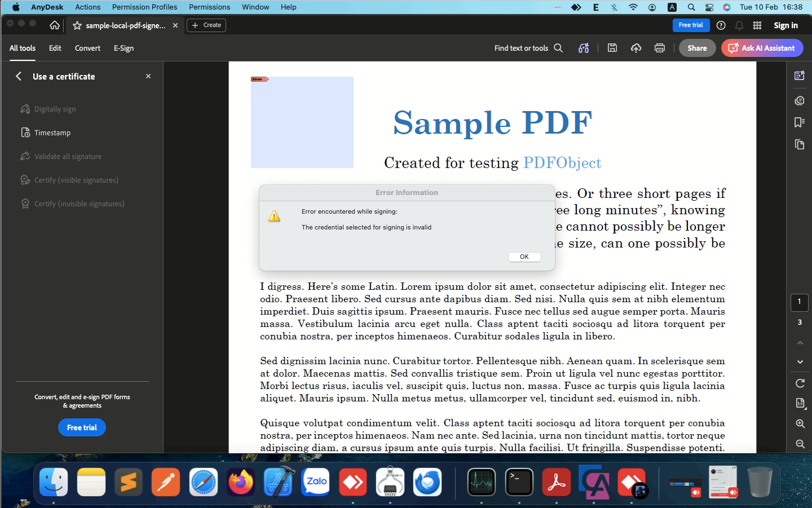
Task: Click the Wi-Fi icon in menu bar
Action: [633, 7]
